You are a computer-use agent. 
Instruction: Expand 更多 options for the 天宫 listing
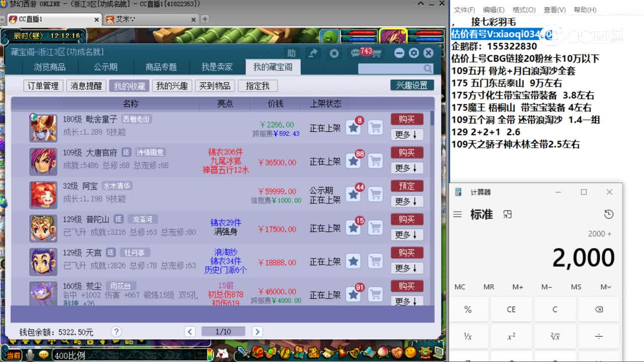coord(407,268)
